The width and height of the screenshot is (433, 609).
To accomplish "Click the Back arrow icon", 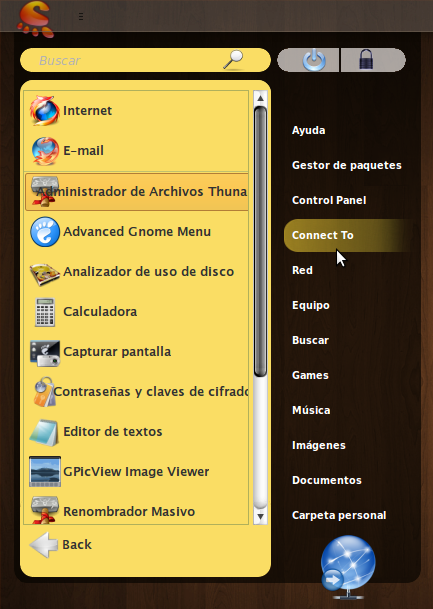I will coord(43,545).
